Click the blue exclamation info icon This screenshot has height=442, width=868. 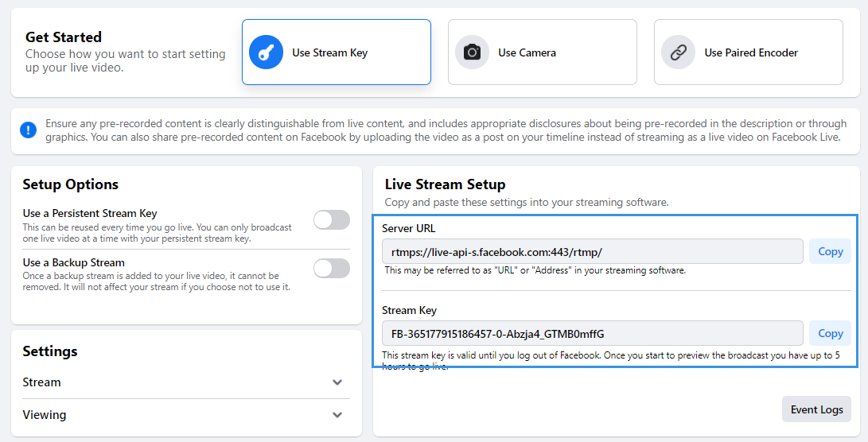pyautogui.click(x=28, y=130)
